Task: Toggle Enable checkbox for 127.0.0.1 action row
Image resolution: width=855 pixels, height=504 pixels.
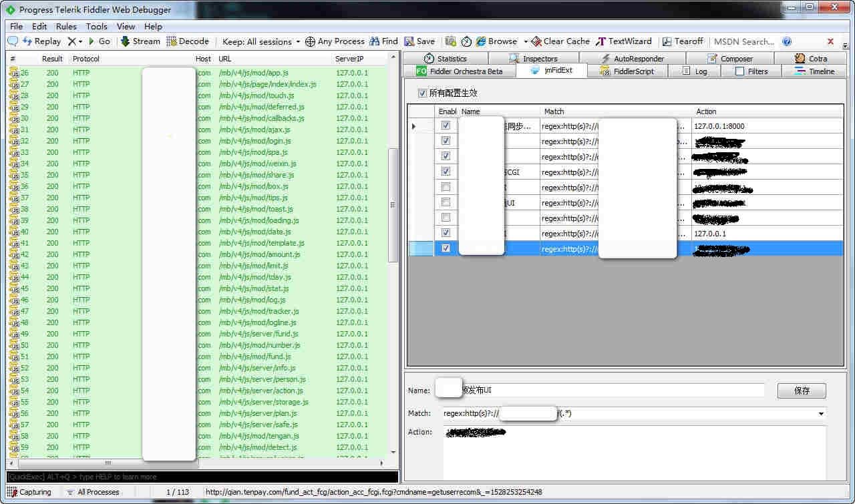Action: tap(446, 233)
